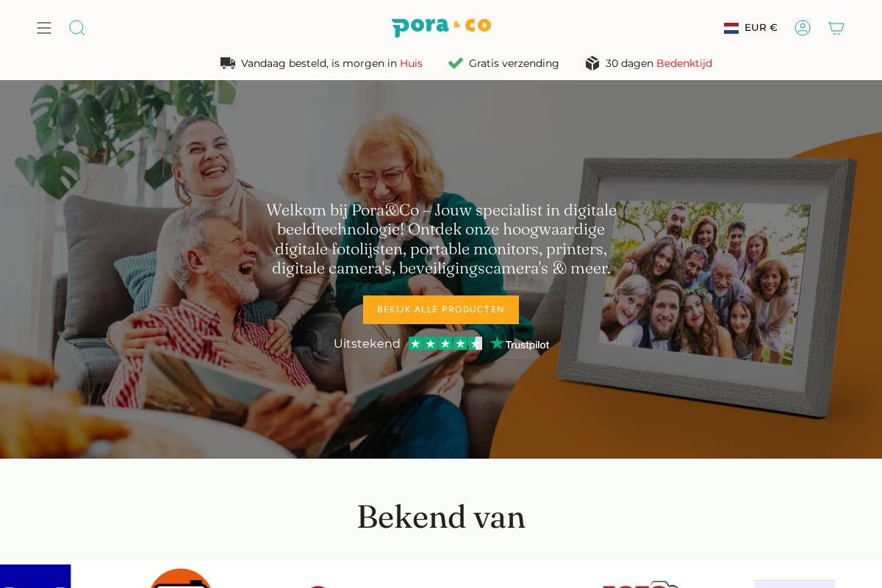Viewport: 882px width, 588px height.
Task: Open the red Bedenktijd link
Action: pyautogui.click(x=684, y=63)
